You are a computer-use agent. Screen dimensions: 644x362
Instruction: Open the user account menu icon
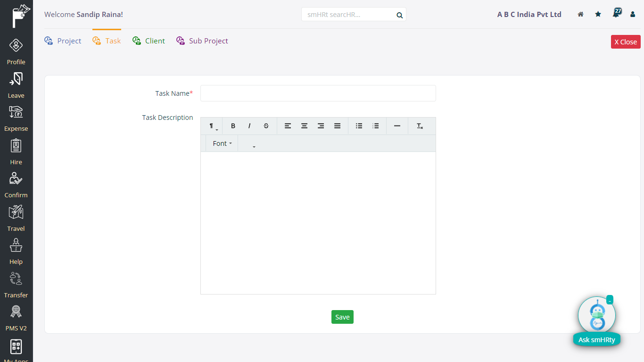coord(633,15)
